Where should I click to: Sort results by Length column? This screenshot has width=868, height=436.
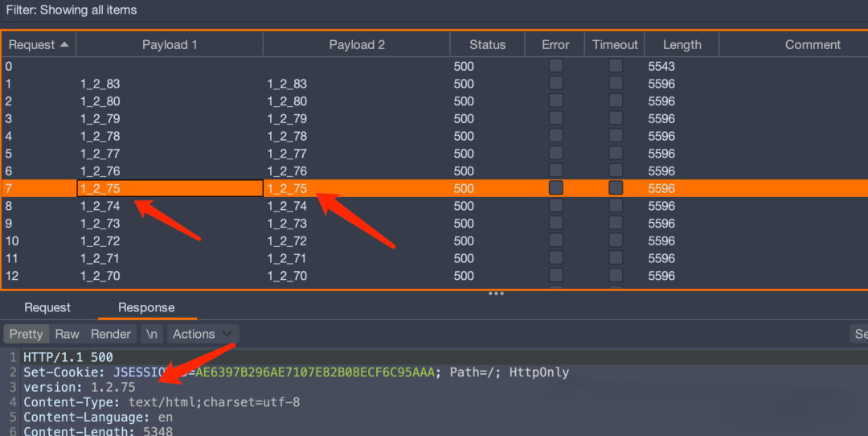pyautogui.click(x=682, y=45)
